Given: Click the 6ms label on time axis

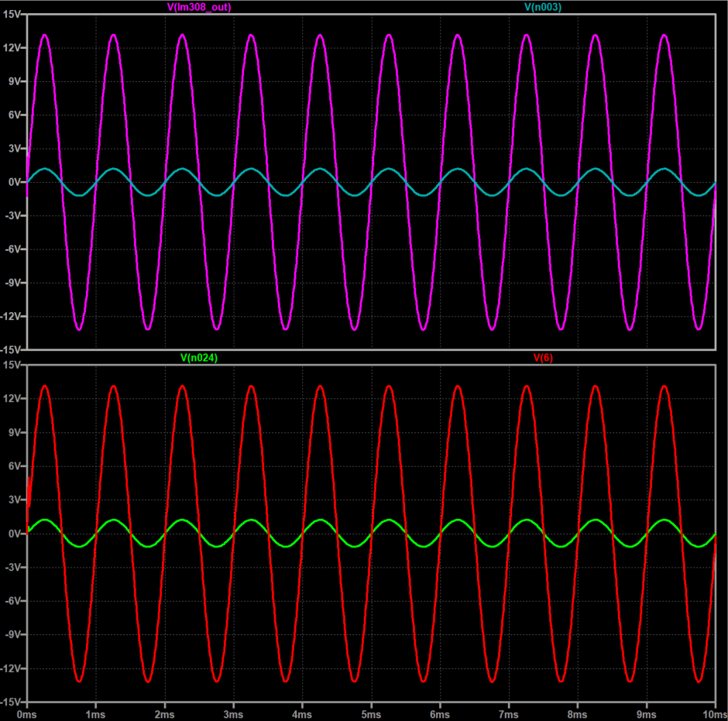Looking at the screenshot, I should click(x=440, y=715).
